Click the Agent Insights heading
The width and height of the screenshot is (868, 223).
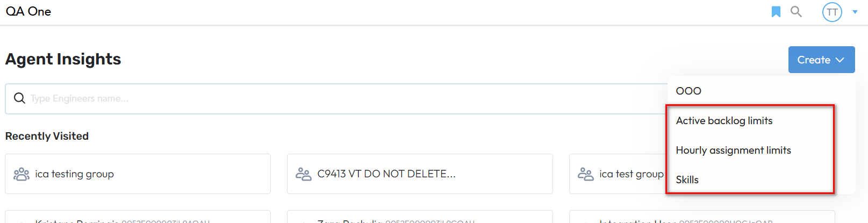click(x=63, y=59)
